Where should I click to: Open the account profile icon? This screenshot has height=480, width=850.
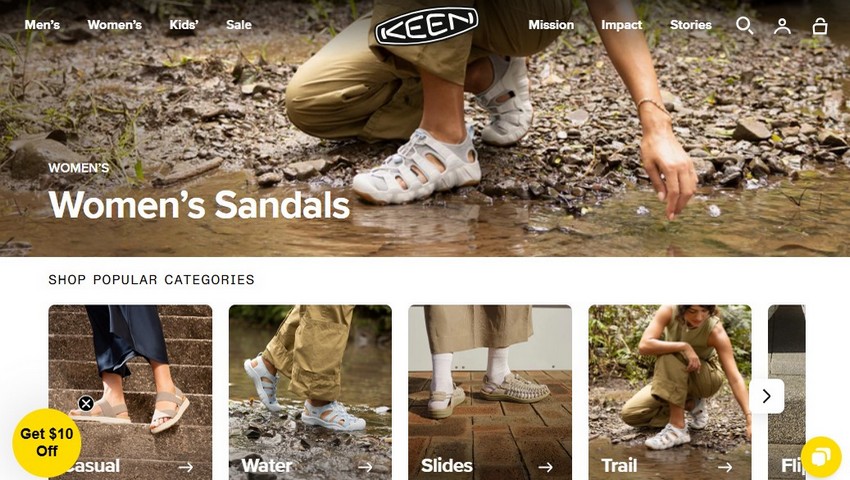point(782,25)
